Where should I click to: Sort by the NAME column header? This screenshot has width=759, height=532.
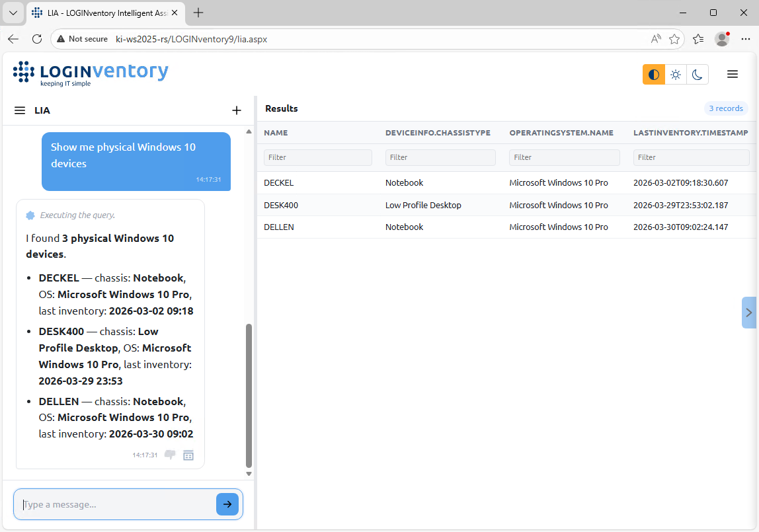click(276, 133)
